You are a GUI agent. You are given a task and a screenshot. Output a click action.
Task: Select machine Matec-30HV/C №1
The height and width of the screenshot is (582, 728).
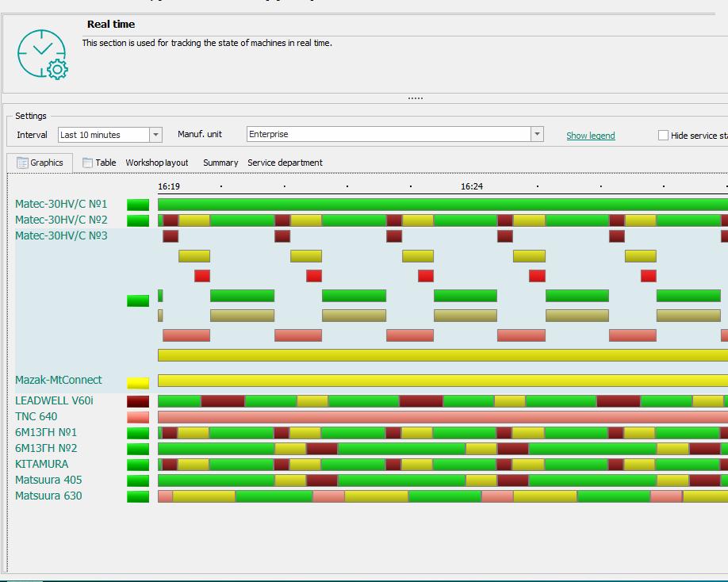tap(61, 205)
